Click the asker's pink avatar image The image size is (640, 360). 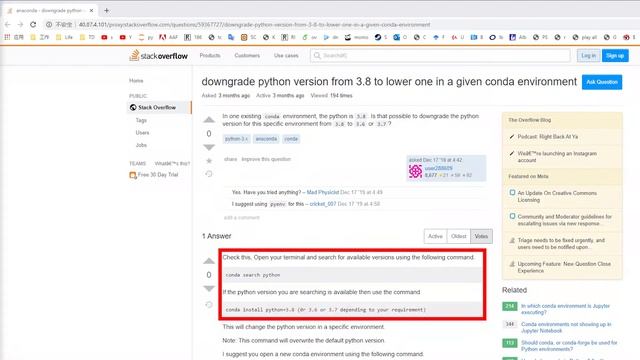416,171
